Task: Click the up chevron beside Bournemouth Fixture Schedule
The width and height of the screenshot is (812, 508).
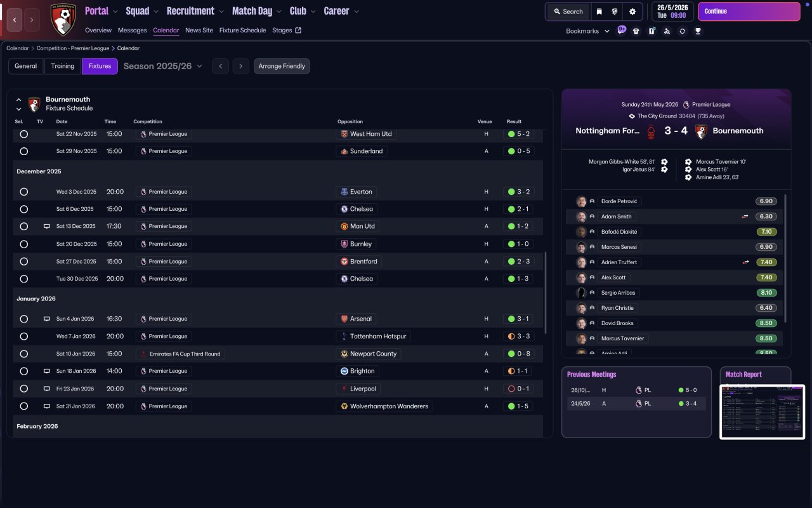Action: (19, 100)
